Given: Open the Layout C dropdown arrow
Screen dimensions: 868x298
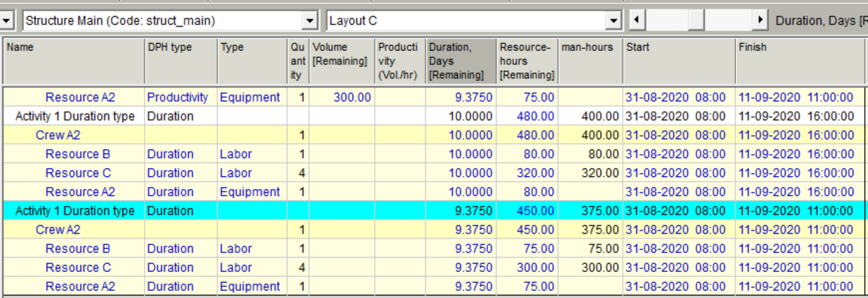Looking at the screenshot, I should point(614,21).
